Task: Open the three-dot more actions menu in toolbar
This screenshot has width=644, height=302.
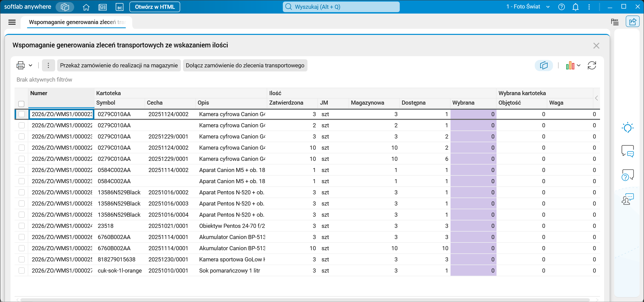Action: click(x=48, y=65)
